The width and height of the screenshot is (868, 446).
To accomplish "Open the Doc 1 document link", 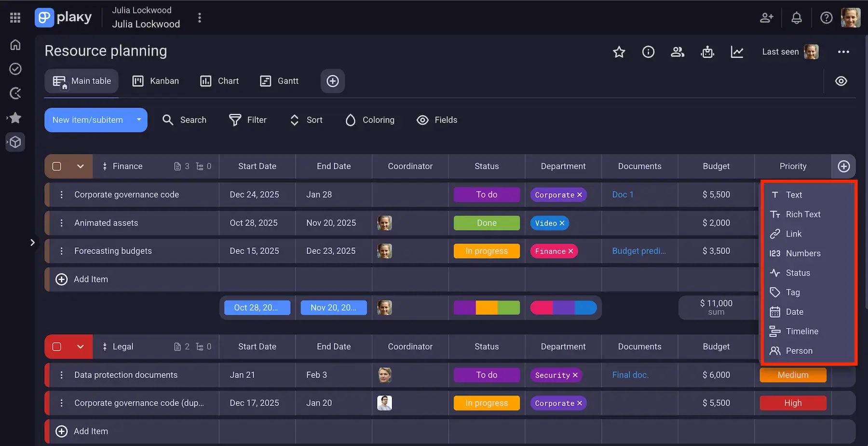I will (x=623, y=194).
